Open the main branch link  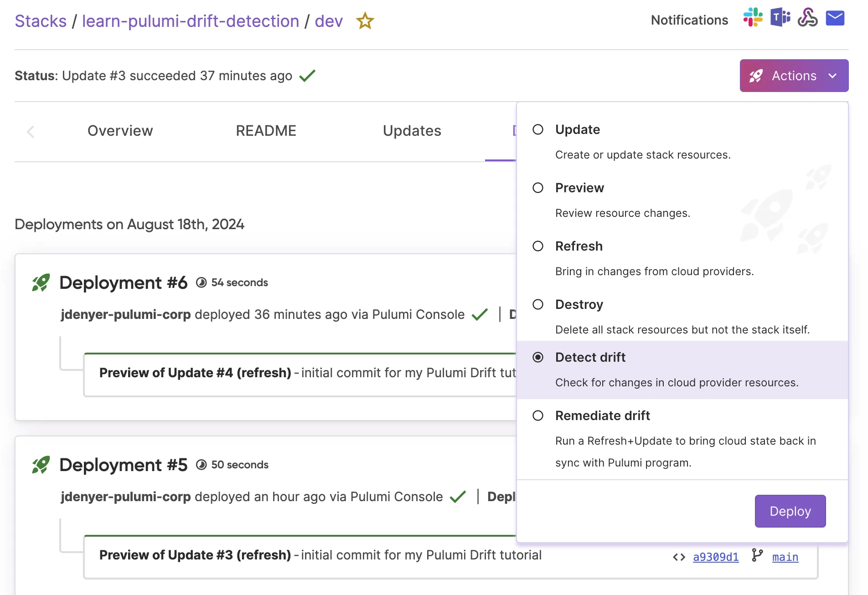coord(785,557)
